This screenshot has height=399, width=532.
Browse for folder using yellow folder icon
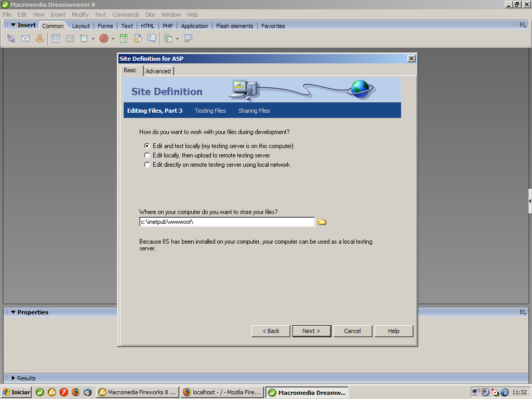(x=322, y=222)
